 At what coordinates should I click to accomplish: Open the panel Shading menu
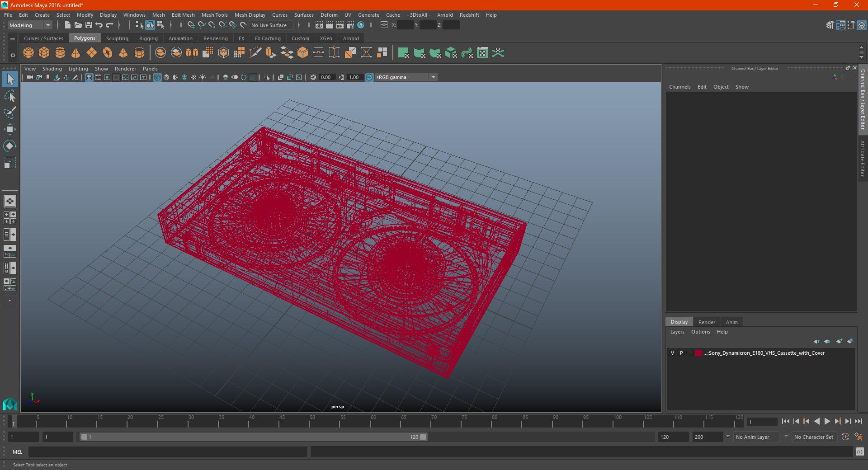click(x=52, y=69)
